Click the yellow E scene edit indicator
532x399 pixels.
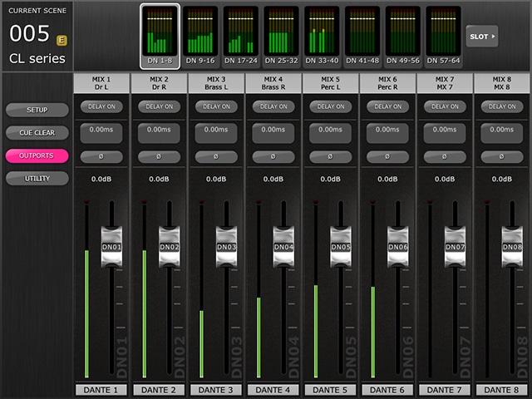tap(61, 40)
